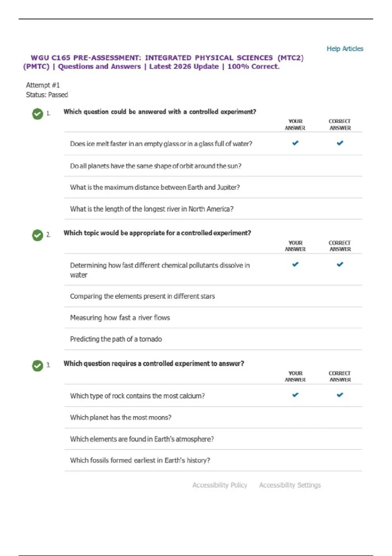Click your-answer checkmark for chemical pollutants option

tap(295, 264)
